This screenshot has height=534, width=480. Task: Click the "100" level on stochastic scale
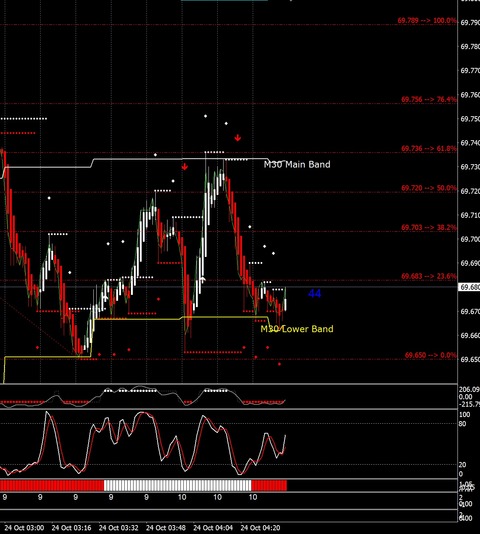point(464,415)
